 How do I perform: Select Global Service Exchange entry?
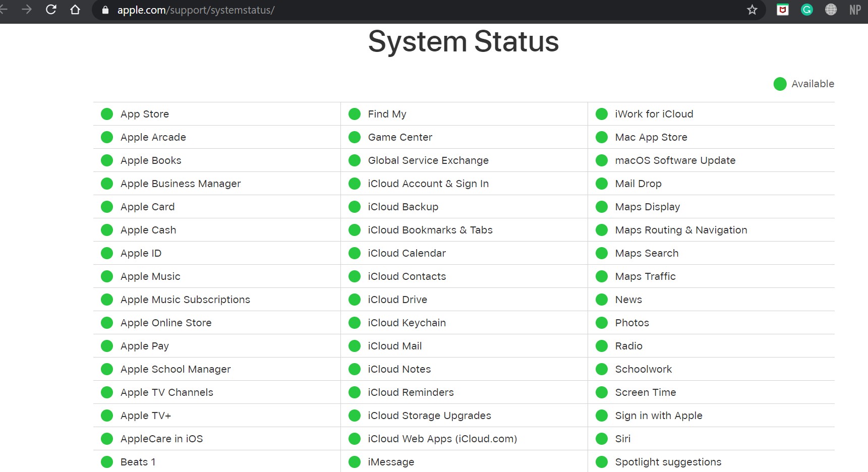428,160
